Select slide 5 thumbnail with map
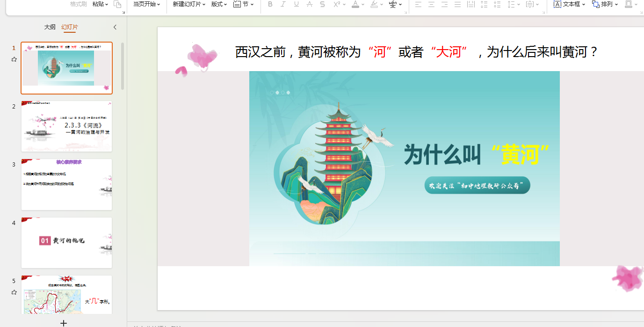 click(x=67, y=295)
